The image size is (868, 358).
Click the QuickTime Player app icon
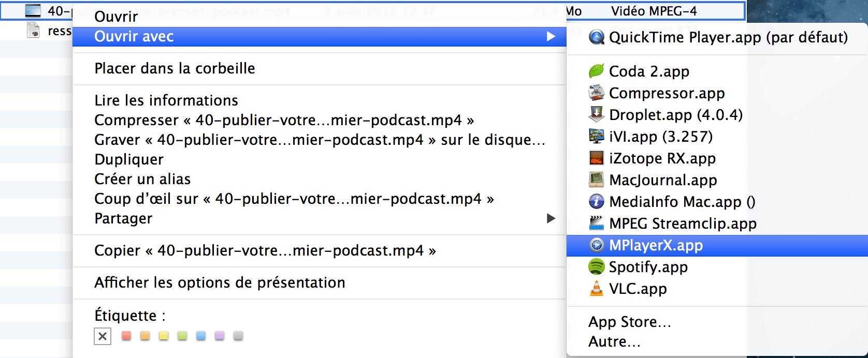597,37
